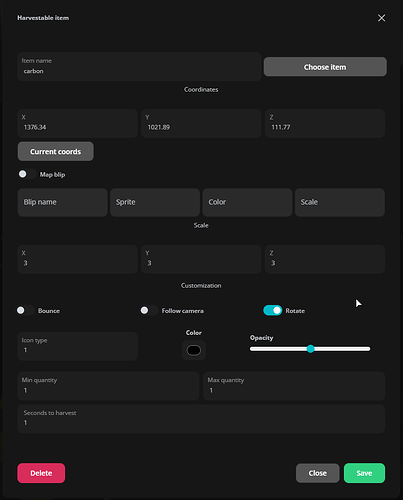Image resolution: width=403 pixels, height=500 pixels.
Task: Click the Max quantity field
Action: coord(294,386)
